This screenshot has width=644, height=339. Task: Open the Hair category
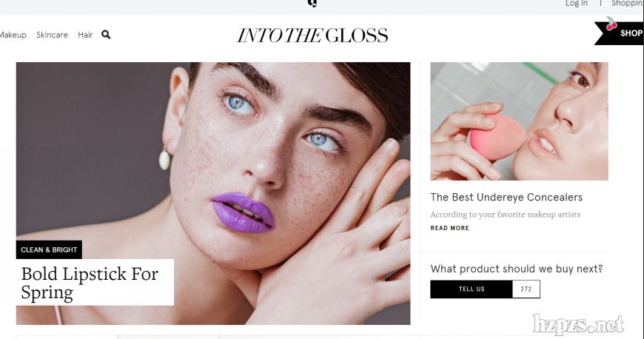tap(85, 35)
